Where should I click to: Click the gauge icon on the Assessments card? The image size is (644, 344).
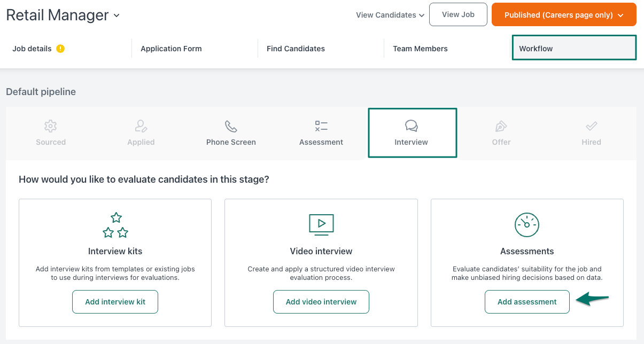coord(527,224)
